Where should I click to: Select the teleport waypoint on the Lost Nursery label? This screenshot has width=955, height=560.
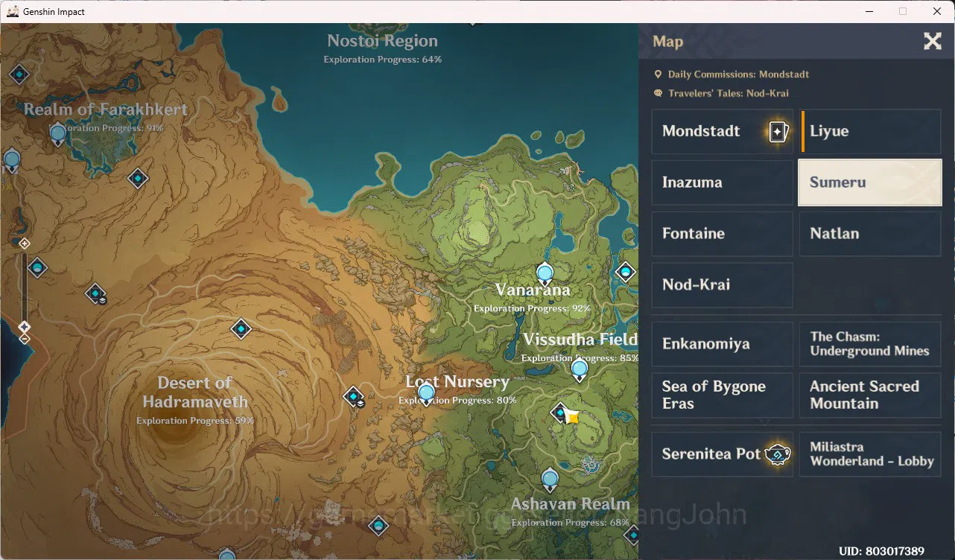[426, 394]
